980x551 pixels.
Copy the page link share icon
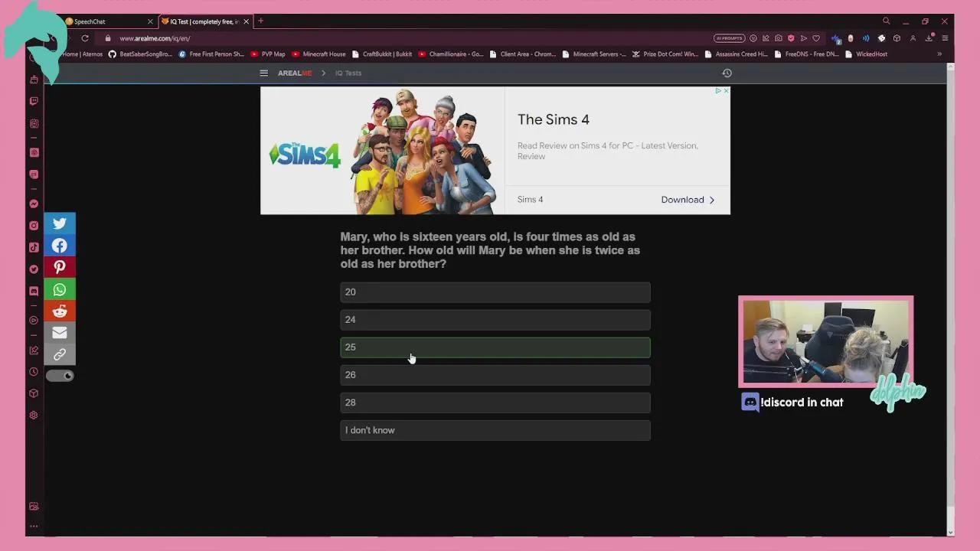pos(60,354)
